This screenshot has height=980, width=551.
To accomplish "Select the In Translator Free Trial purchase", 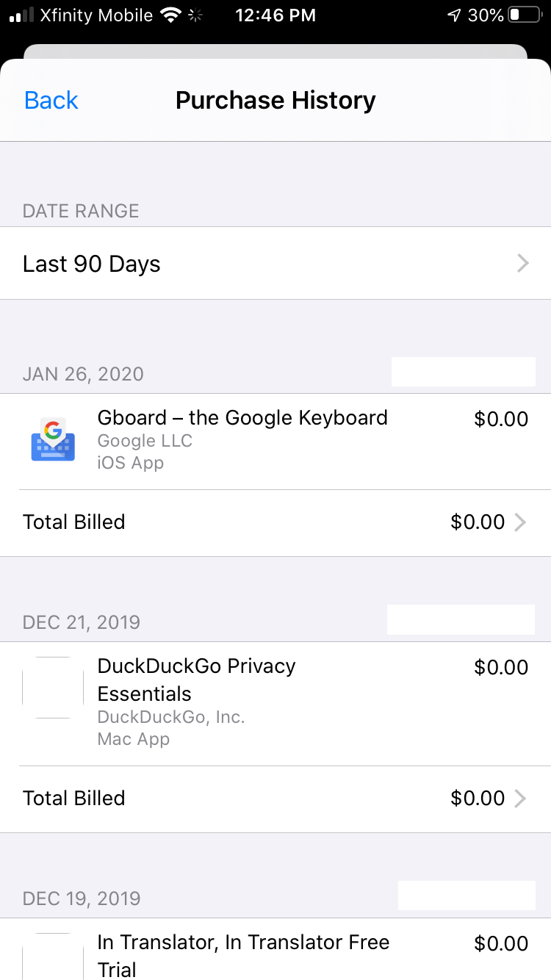I will point(243,955).
